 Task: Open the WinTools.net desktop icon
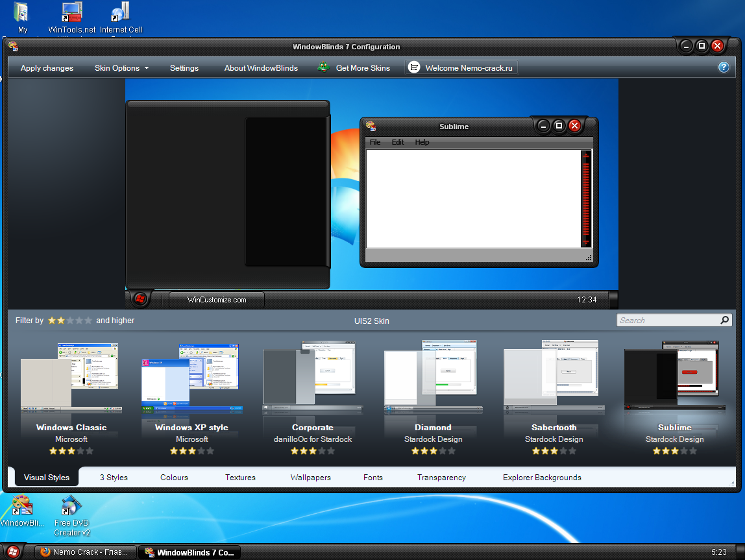pos(72,12)
